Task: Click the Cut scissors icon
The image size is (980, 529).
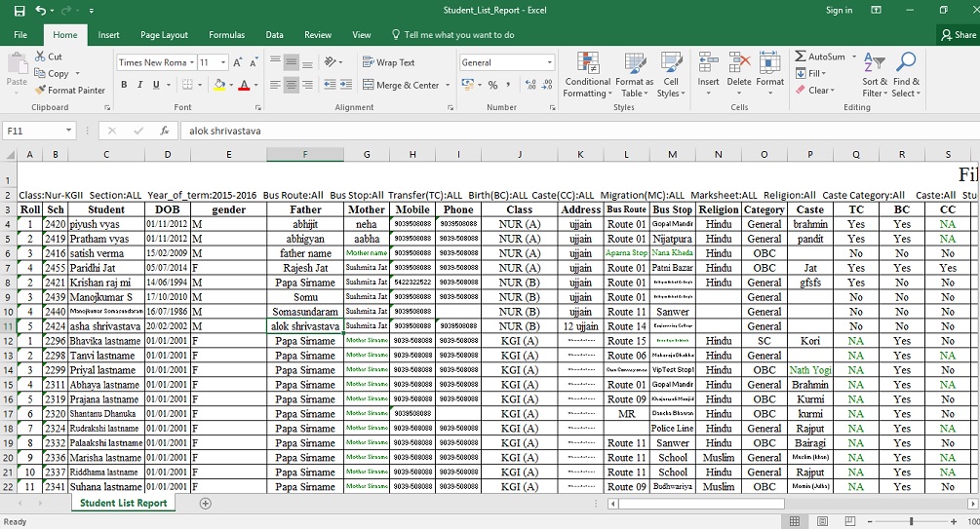Action: pos(40,57)
